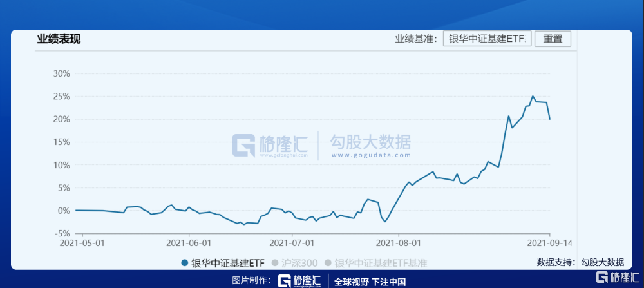The height and width of the screenshot is (288, 644).
Task: Click the 格隆汇 logo next to 图片制作
Action: pos(299,281)
